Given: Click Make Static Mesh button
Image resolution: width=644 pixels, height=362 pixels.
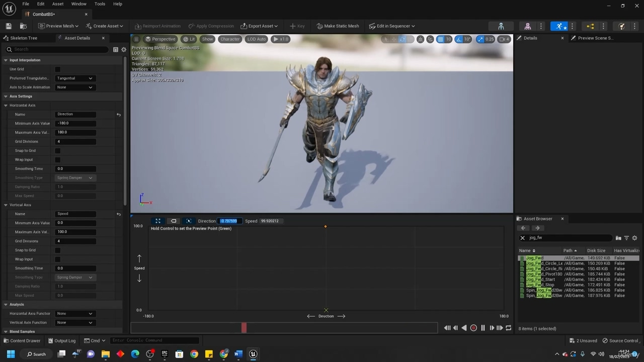Looking at the screenshot, I should coord(338,26).
